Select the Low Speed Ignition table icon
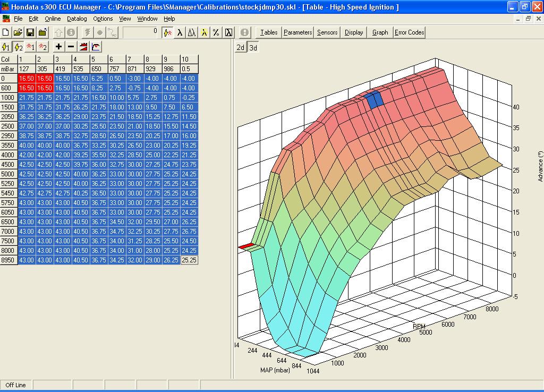 [6, 47]
